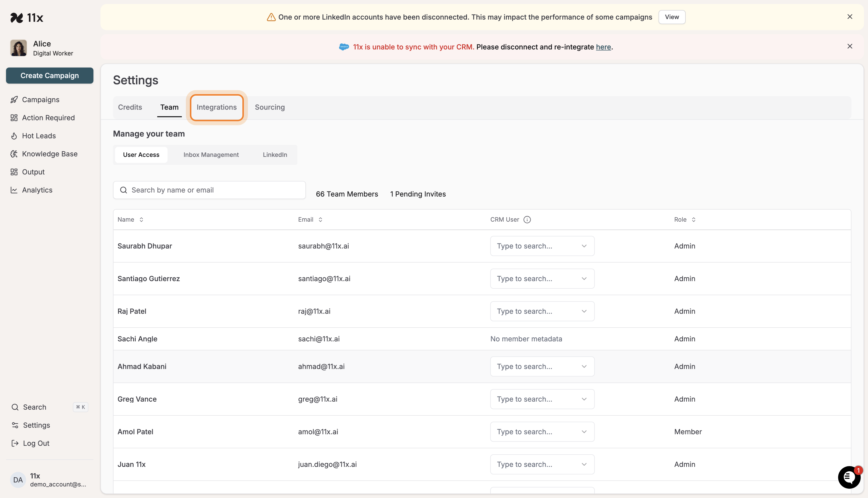868x498 pixels.
Task: Click View on the LinkedIn disconnect warning
Action: 672,17
